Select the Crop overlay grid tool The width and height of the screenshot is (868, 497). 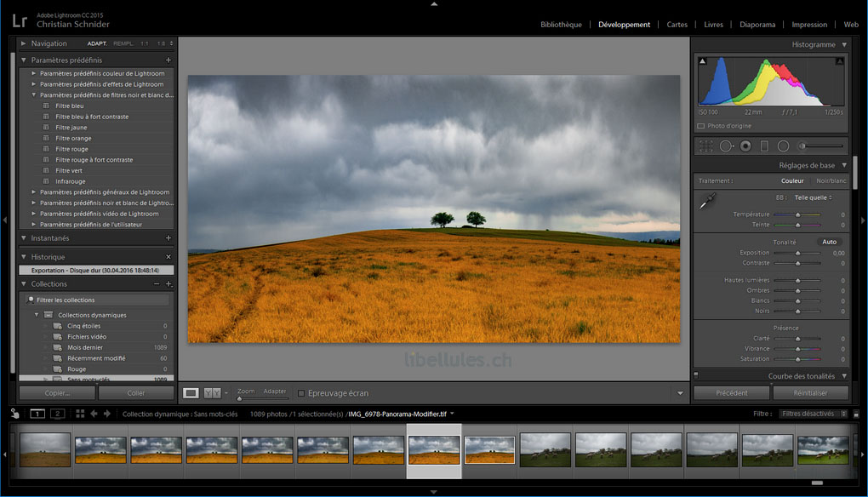(x=705, y=146)
